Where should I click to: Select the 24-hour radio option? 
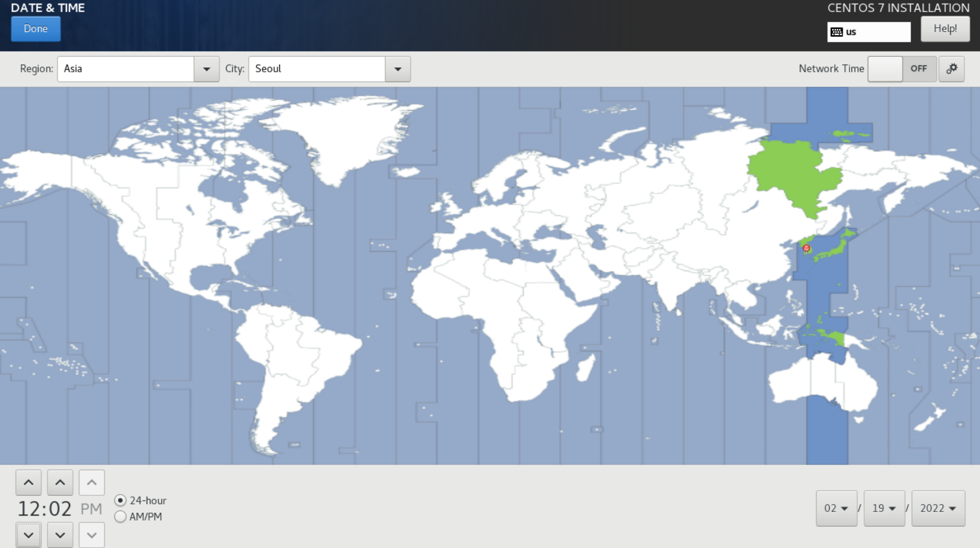pyautogui.click(x=120, y=500)
